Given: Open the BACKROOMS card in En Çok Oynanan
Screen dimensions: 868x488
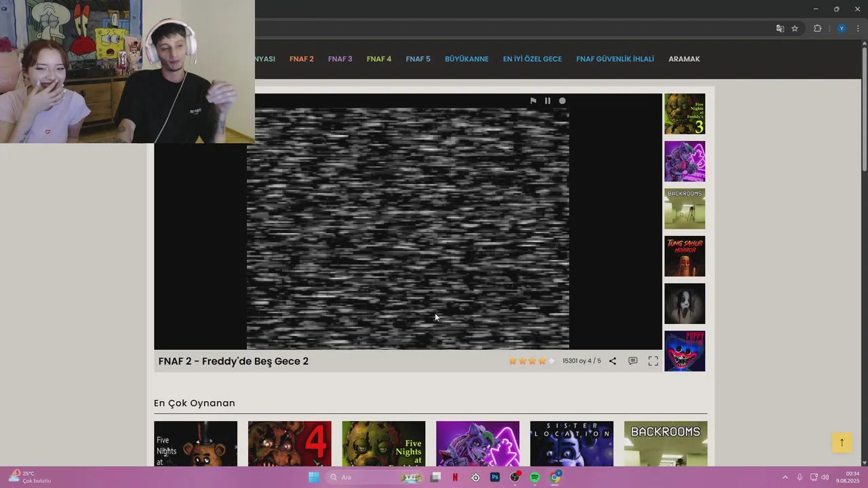Looking at the screenshot, I should pyautogui.click(x=666, y=444).
